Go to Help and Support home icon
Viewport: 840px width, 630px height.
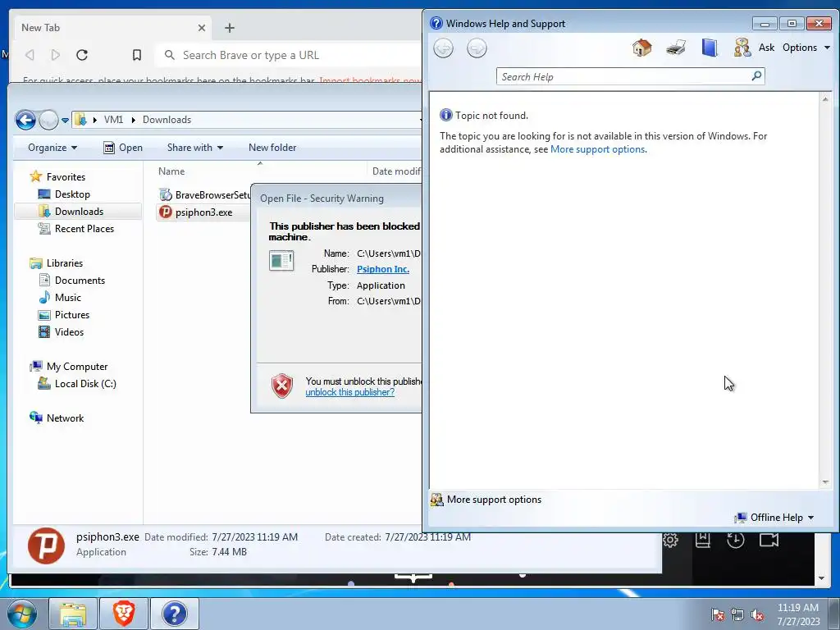641,48
